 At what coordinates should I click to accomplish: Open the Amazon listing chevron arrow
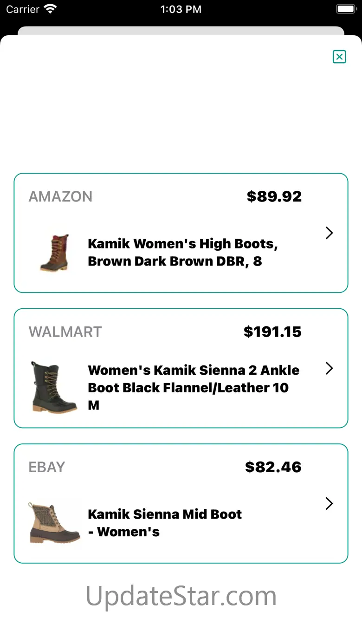click(329, 233)
